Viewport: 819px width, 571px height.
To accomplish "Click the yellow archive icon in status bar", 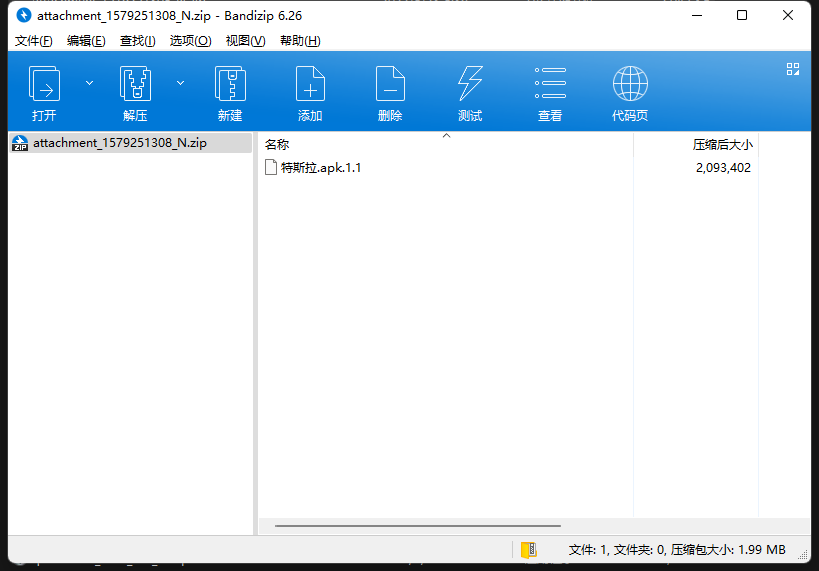I will 529,550.
